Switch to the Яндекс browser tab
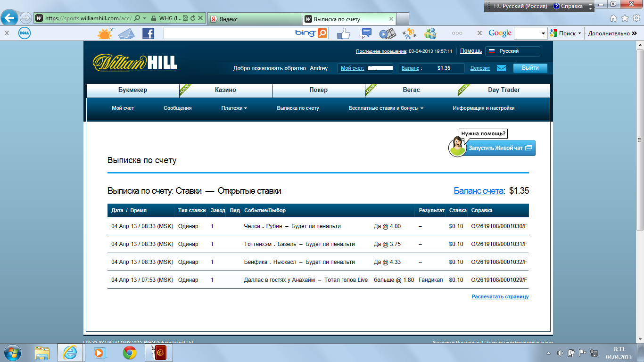644x362 pixels. 254,19
